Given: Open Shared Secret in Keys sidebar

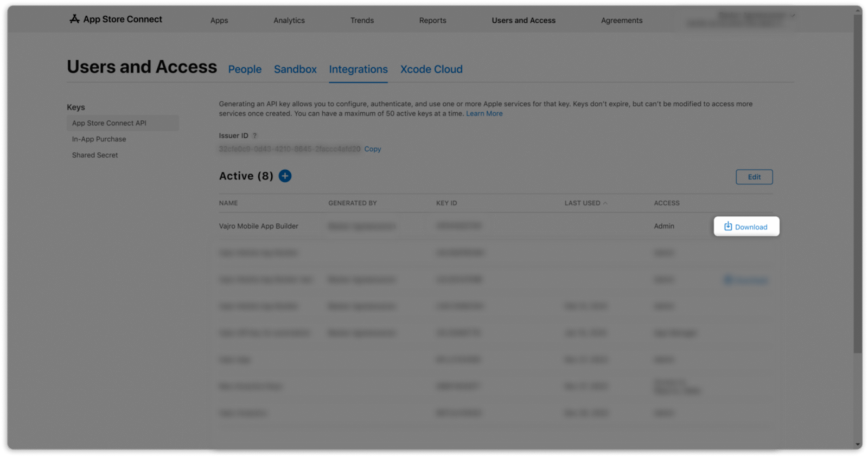Looking at the screenshot, I should 95,155.
